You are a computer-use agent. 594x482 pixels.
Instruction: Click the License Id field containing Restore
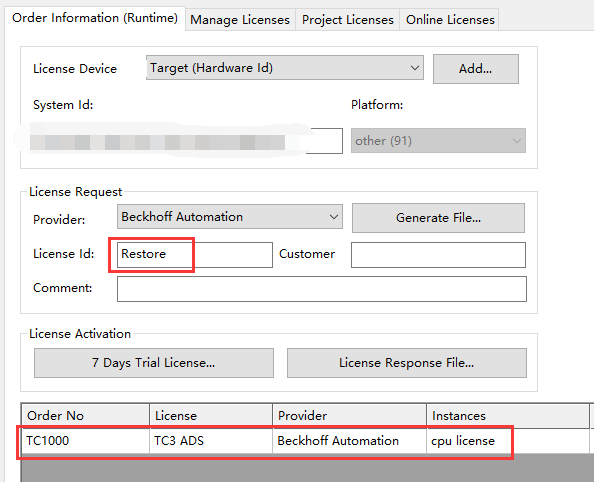click(x=195, y=255)
